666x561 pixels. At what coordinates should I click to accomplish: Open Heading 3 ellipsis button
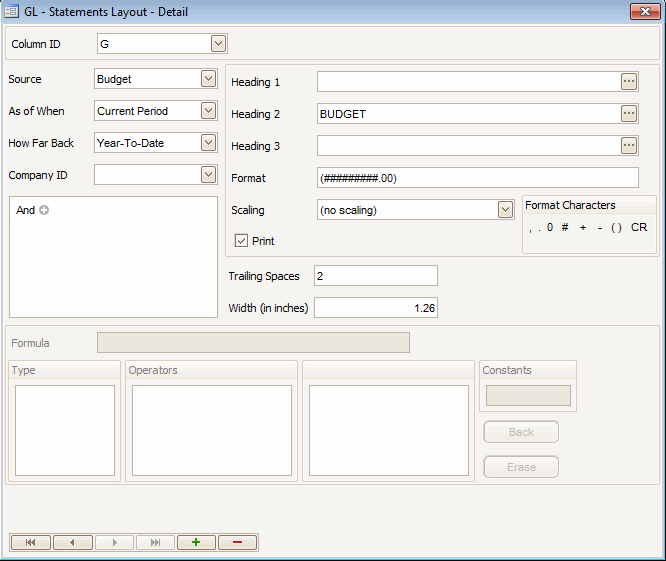point(629,146)
